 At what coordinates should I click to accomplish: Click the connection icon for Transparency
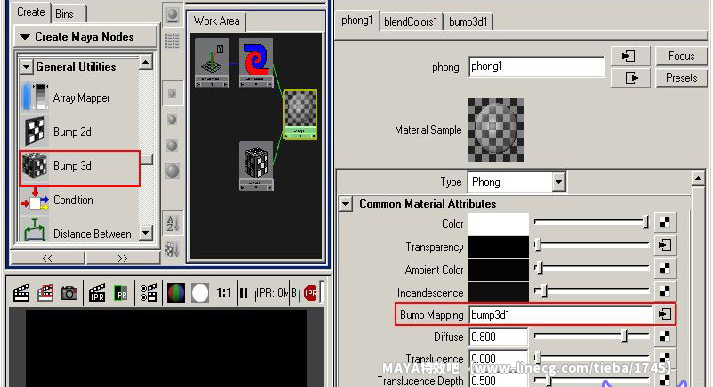[664, 245]
